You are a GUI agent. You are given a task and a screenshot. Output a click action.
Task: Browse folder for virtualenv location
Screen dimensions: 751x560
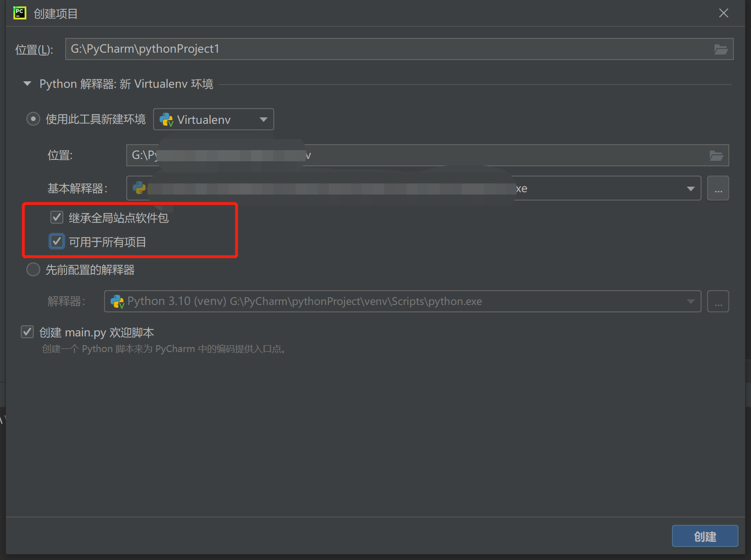tap(716, 156)
